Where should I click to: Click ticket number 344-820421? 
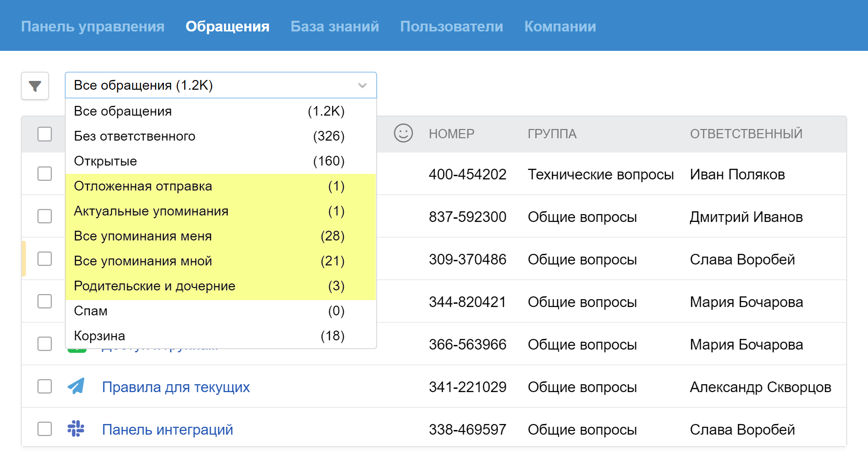pos(467,302)
